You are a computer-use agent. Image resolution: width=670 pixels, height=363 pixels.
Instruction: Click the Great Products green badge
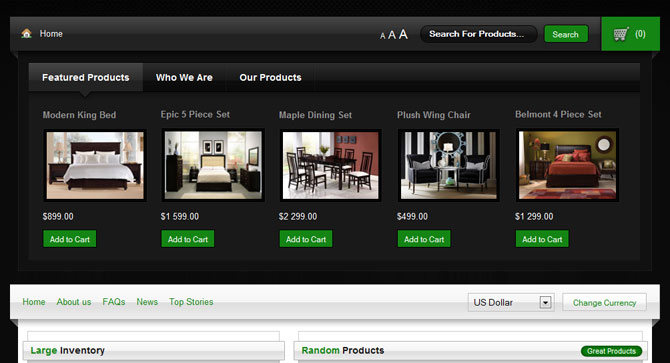point(611,351)
